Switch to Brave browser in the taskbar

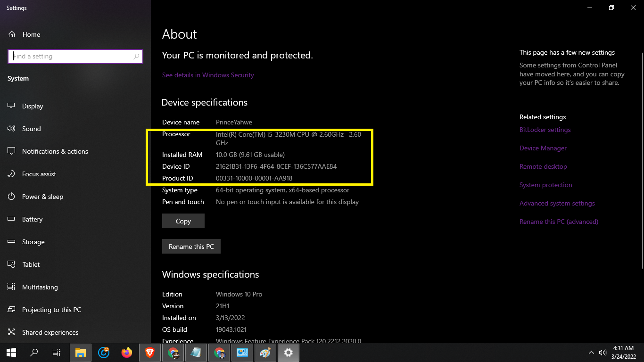pyautogui.click(x=150, y=353)
